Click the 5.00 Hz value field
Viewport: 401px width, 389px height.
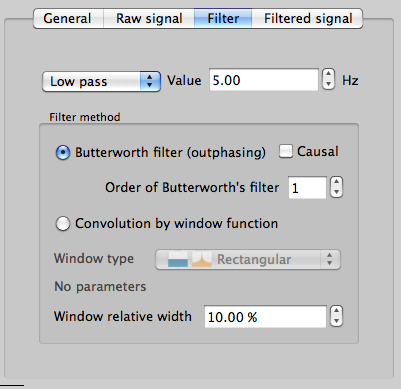(264, 80)
